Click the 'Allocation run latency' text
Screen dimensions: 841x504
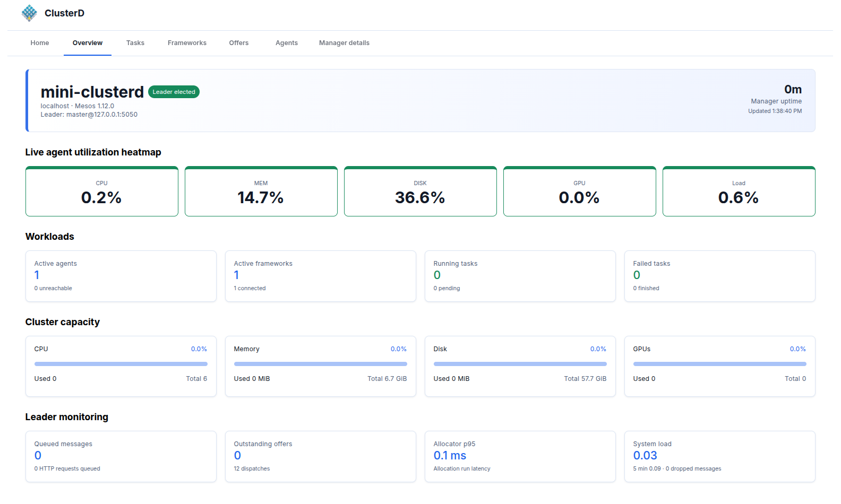coord(462,469)
